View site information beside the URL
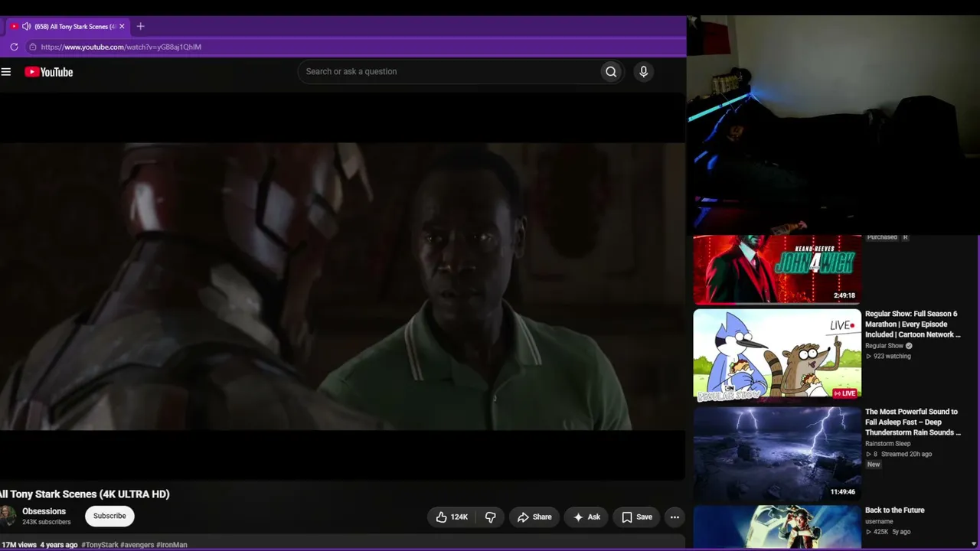The width and height of the screenshot is (980, 551). [x=32, y=47]
